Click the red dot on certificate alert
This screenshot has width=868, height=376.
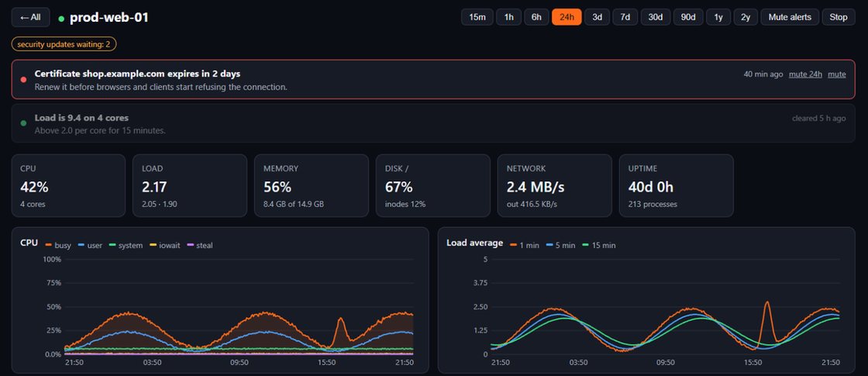(23, 79)
